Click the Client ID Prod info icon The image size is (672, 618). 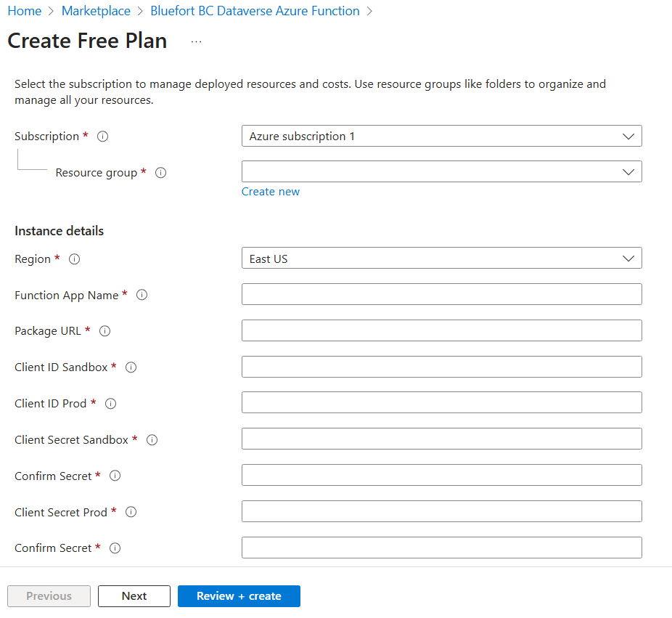(x=111, y=404)
